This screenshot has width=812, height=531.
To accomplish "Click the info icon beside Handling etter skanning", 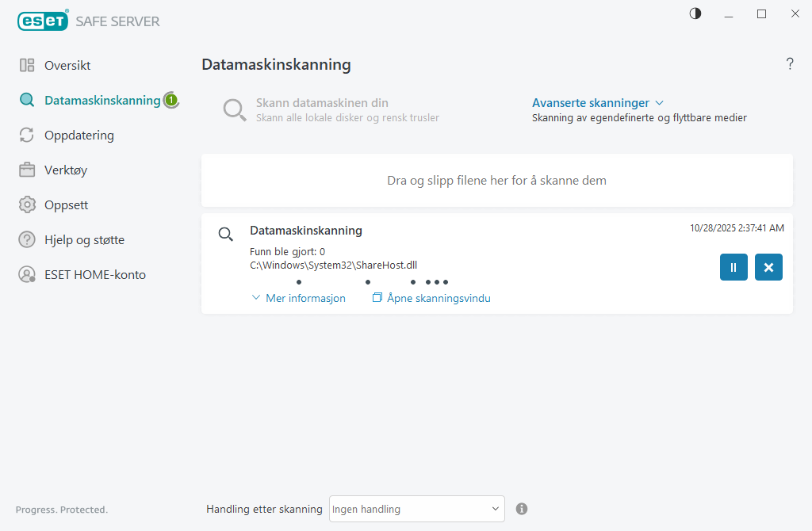I will [x=522, y=508].
